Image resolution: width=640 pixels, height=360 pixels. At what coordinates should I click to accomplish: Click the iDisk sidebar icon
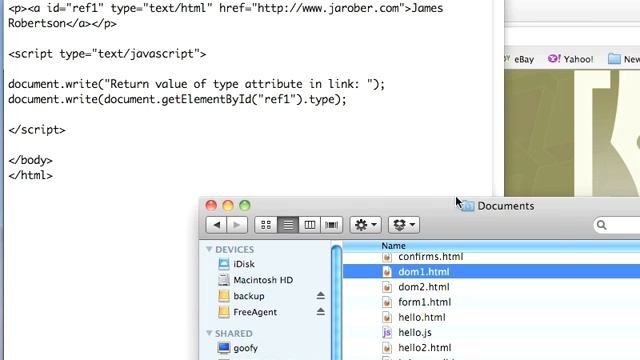[x=224, y=264]
